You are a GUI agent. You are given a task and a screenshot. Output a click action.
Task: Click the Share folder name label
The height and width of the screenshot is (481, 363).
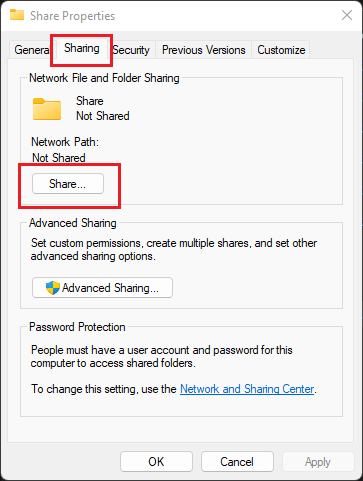[x=90, y=101]
